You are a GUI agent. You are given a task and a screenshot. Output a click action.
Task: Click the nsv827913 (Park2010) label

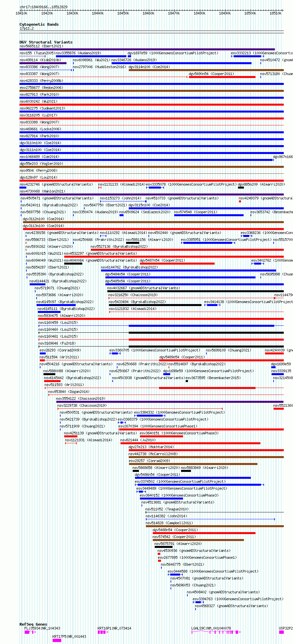coord(39,94)
